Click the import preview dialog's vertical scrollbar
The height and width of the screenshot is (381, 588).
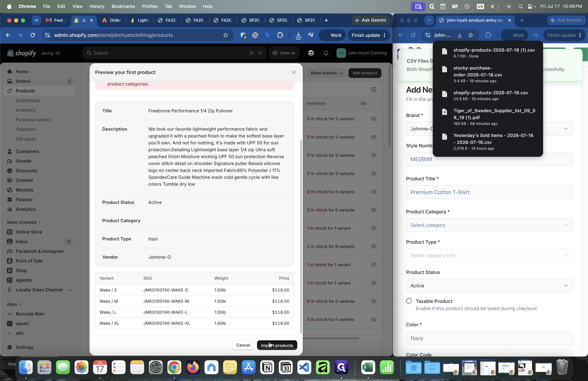coord(301,236)
